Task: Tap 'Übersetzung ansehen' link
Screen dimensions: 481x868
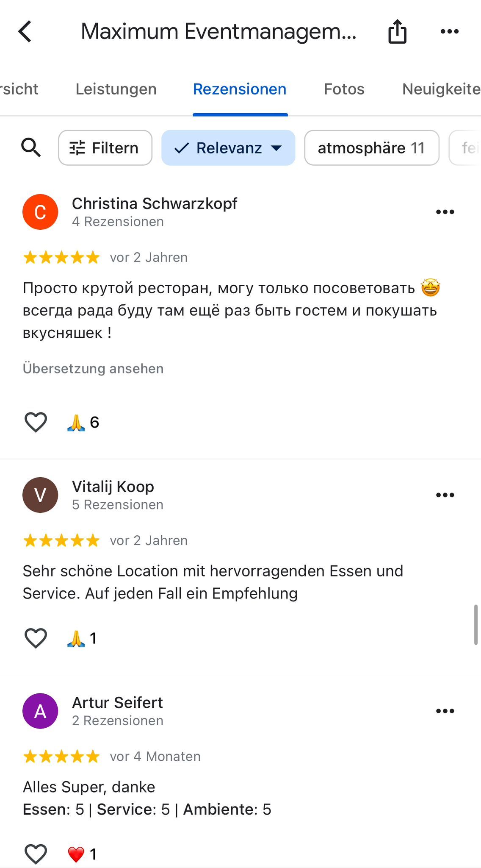Action: tap(93, 369)
